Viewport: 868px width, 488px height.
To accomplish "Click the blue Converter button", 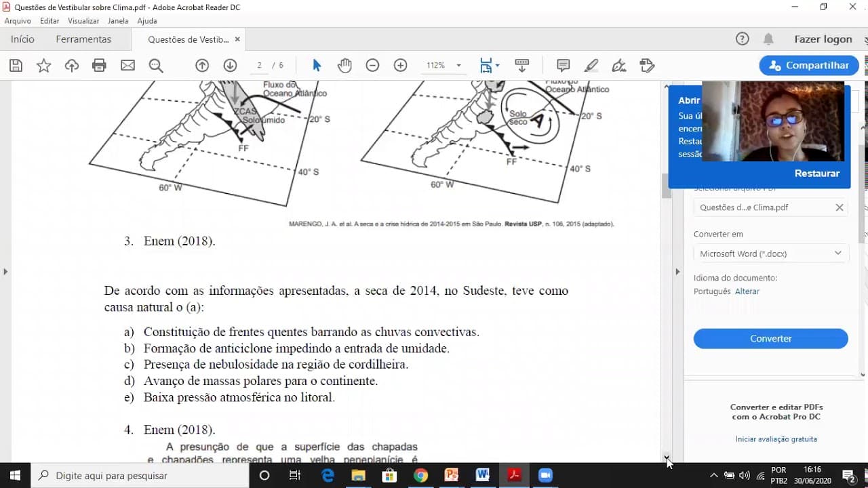I will coord(771,338).
